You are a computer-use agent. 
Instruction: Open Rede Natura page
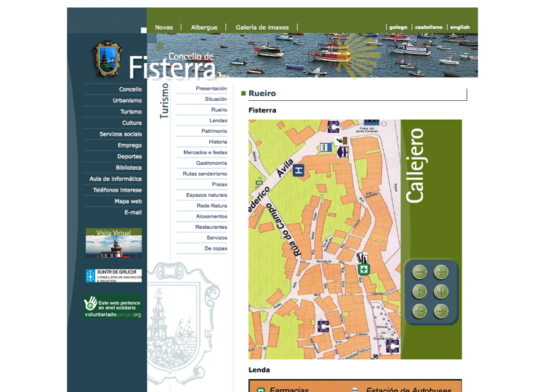pyautogui.click(x=211, y=205)
